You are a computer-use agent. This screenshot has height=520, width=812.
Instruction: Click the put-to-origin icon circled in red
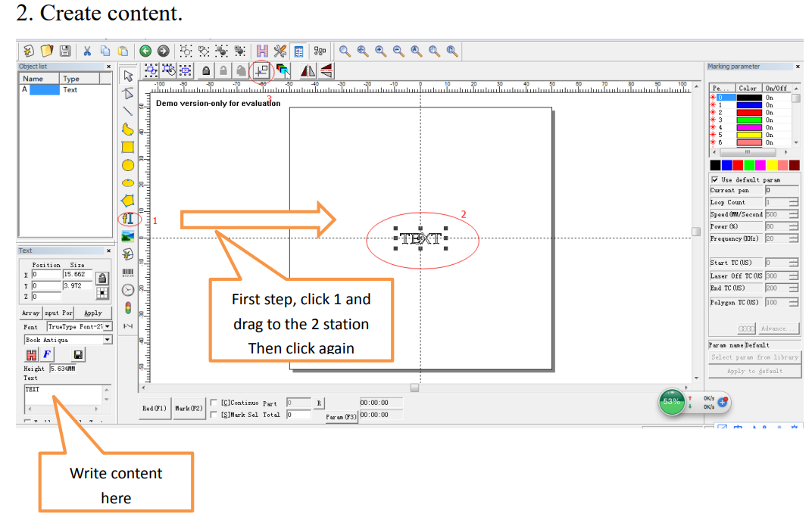[x=262, y=70]
